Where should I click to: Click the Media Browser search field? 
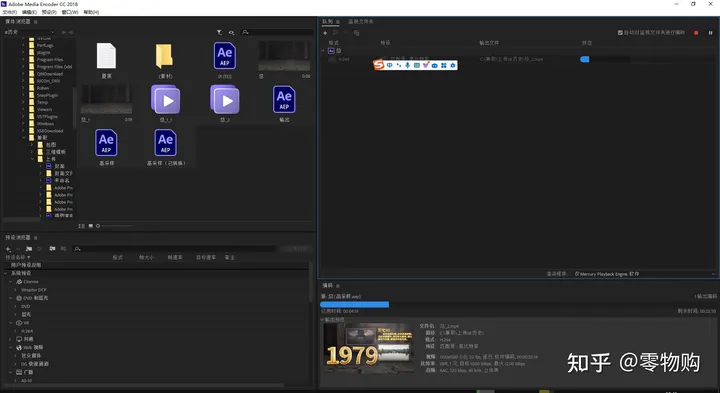tap(277, 32)
